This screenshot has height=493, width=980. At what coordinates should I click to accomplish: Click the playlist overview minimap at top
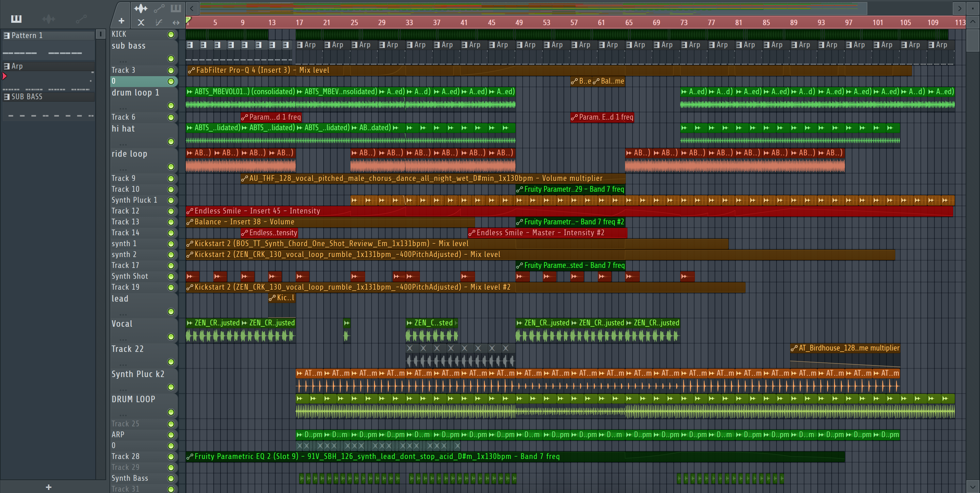[533, 8]
